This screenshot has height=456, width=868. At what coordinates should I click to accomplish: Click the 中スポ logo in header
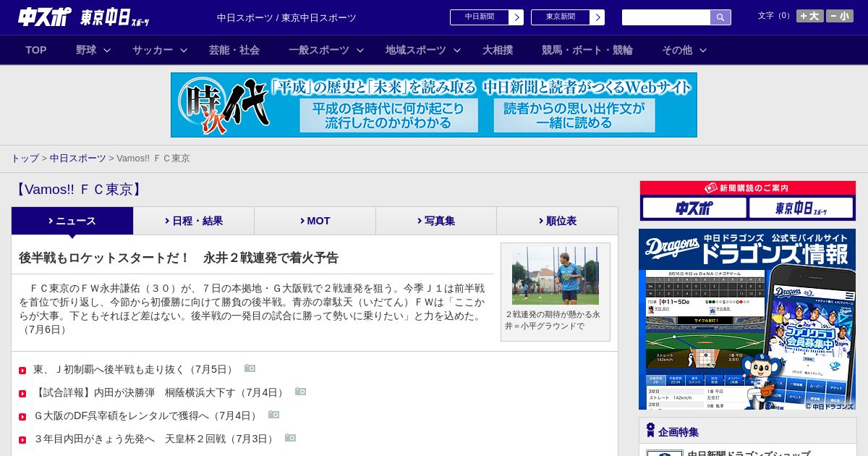tap(45, 17)
